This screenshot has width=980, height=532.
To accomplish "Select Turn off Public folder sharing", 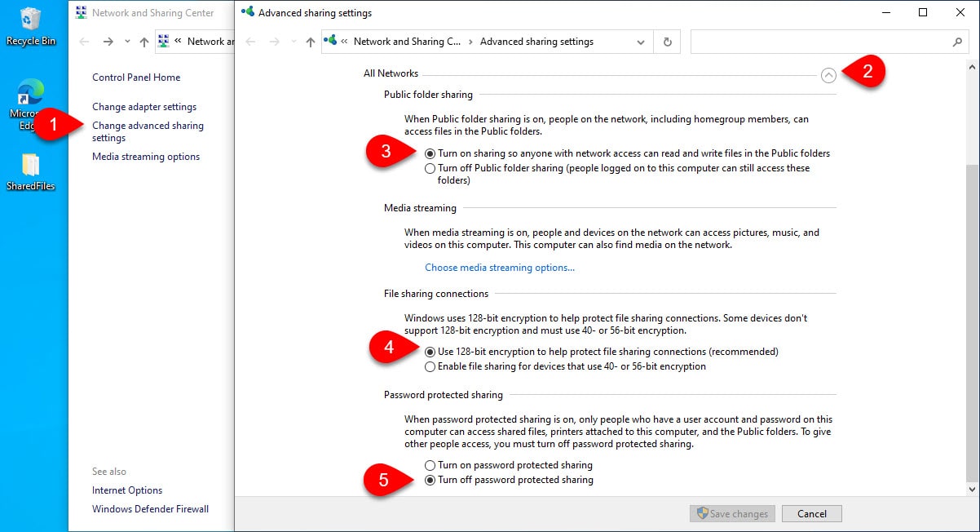I will 430,168.
